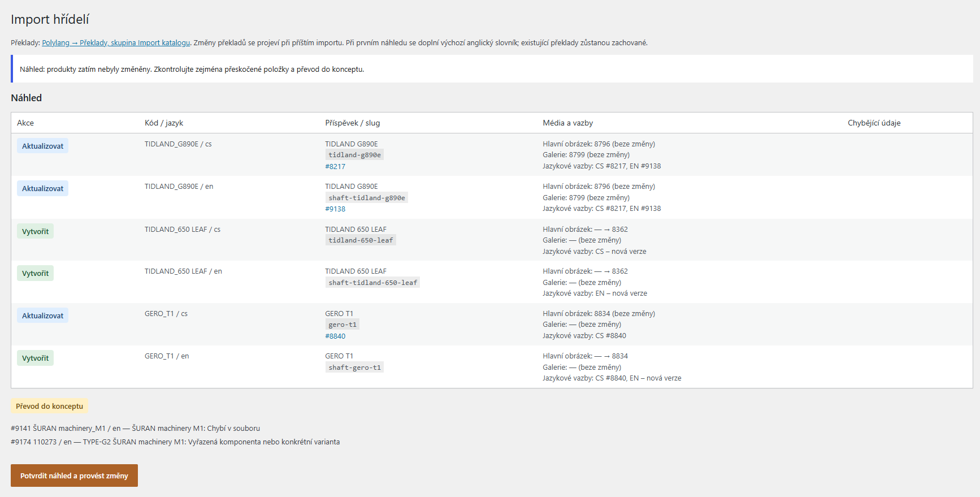Select the code cell GERO_T1 / cs
This screenshot has height=497, width=980.
[x=166, y=314]
